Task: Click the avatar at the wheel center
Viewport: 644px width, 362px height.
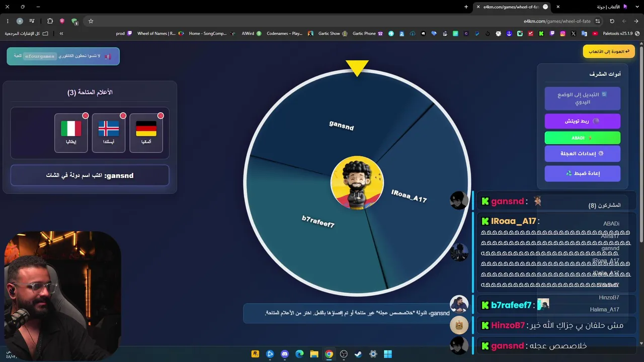Action: (x=357, y=182)
